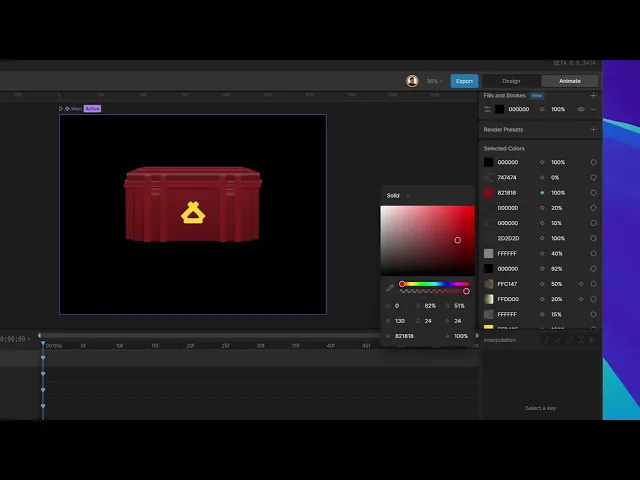640x480 pixels.
Task: Toggle keyframe diamond for FFFFFF 40% row
Action: coord(542,253)
